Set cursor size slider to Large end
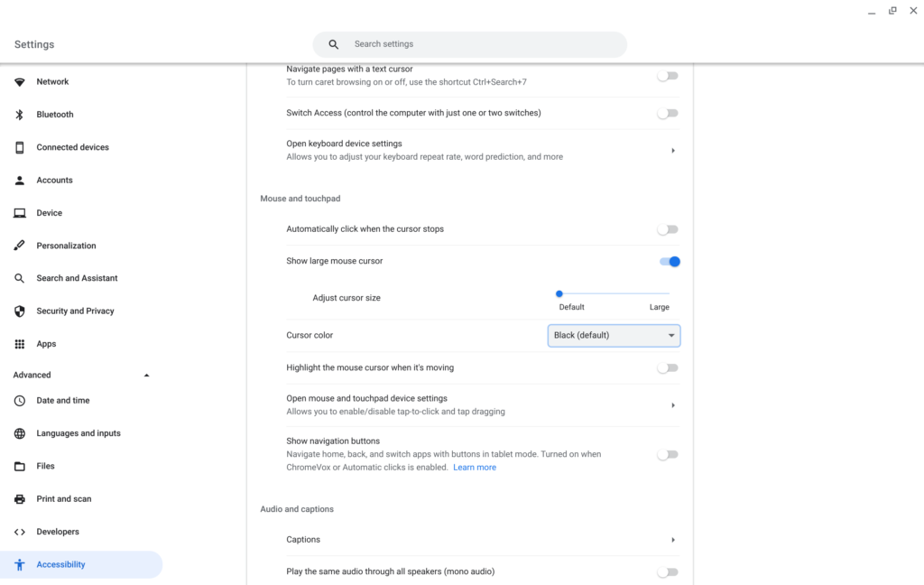This screenshot has height=585, width=924. point(669,293)
